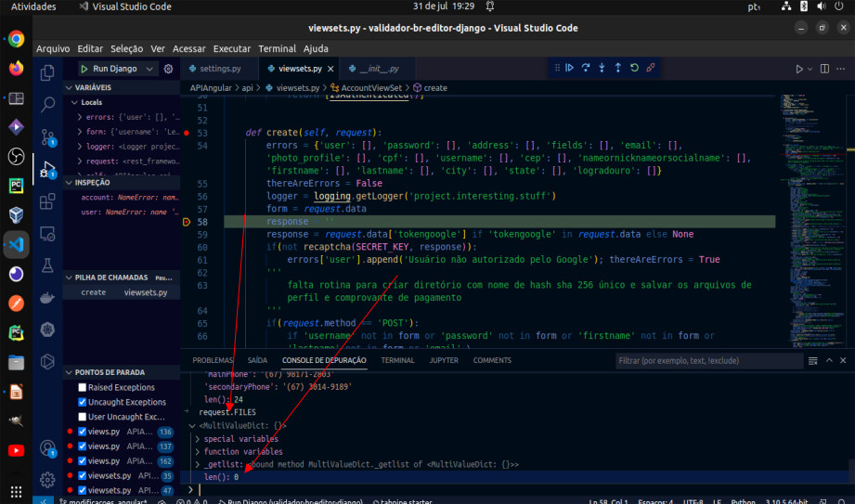
Task: Click the line 53 breakpoint dot
Action: pyautogui.click(x=187, y=133)
